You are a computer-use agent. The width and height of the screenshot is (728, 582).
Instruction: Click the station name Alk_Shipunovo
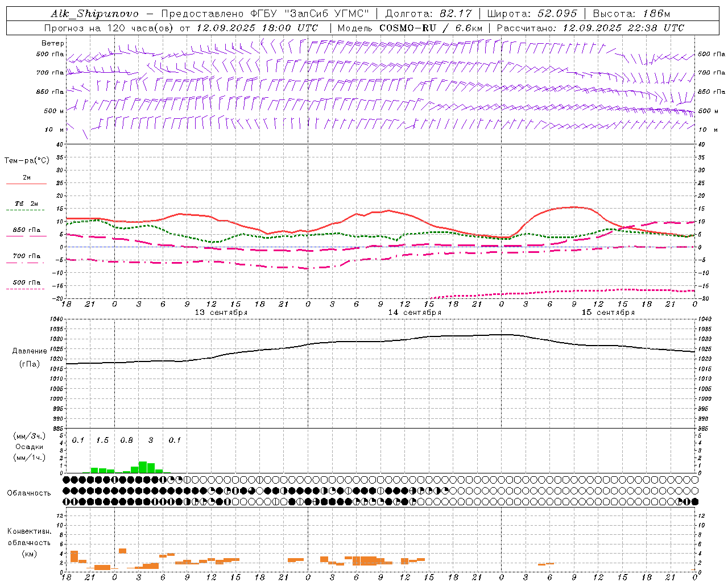pos(94,14)
